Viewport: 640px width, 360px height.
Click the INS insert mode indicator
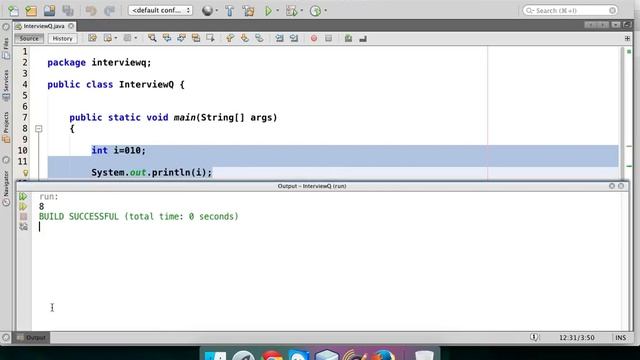(620, 338)
